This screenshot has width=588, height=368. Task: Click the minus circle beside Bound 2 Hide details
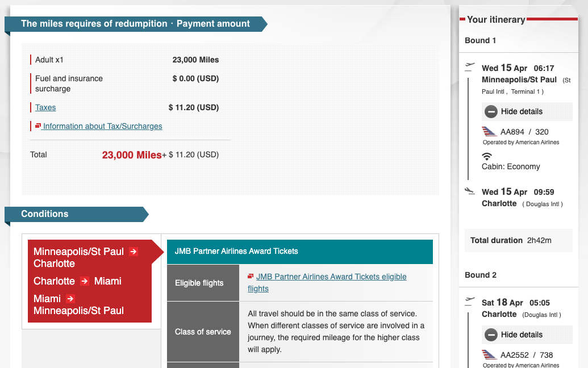pos(490,334)
